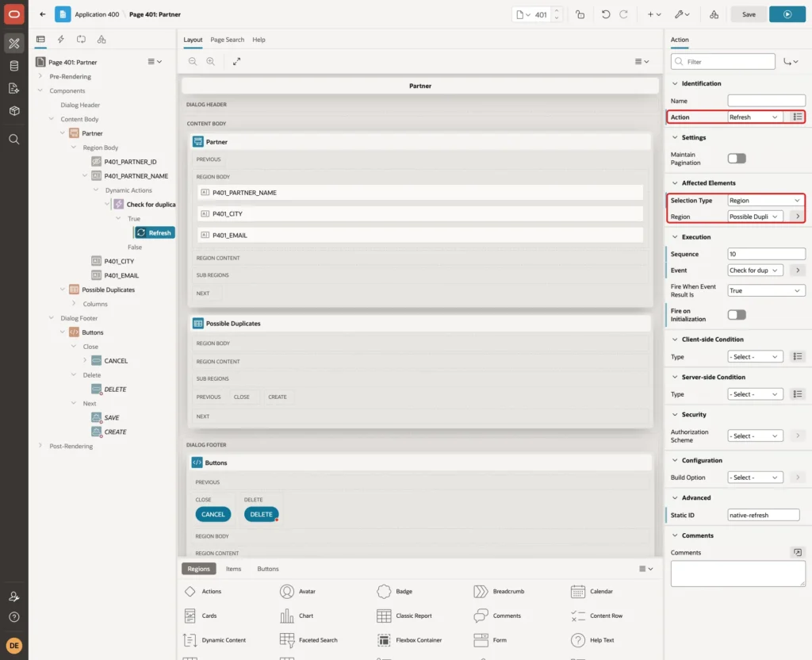Viewport: 812px width, 660px height.
Task: Show the Buttons gallery tab
Action: coord(268,569)
